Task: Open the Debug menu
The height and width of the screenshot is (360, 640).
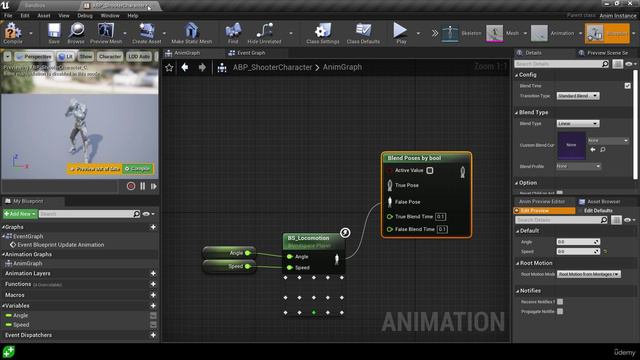Action: (85, 16)
